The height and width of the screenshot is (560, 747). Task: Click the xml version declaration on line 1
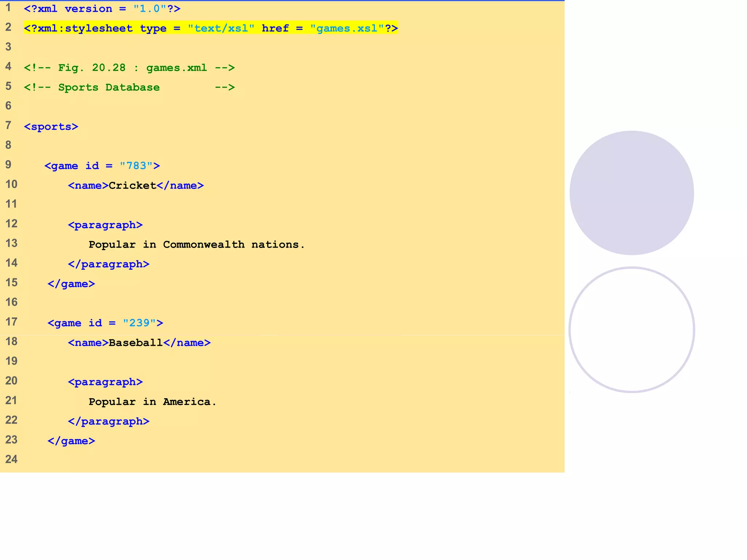click(102, 9)
